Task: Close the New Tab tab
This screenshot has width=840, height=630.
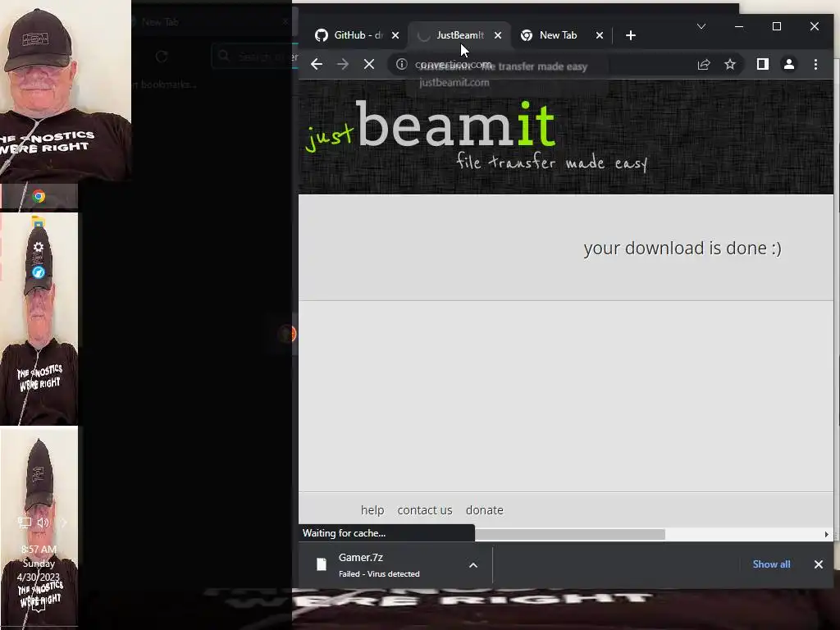Action: click(600, 35)
